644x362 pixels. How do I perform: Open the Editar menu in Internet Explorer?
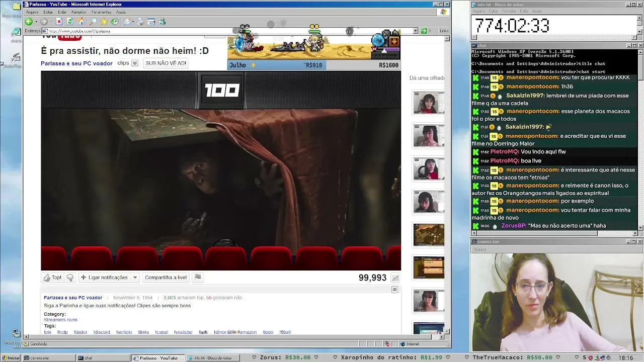click(x=48, y=12)
